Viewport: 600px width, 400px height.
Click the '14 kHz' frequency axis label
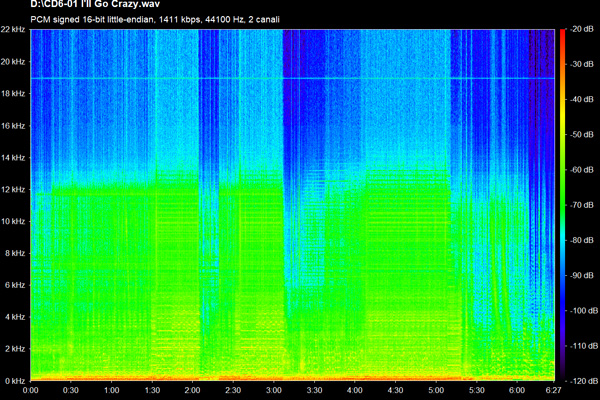13,157
